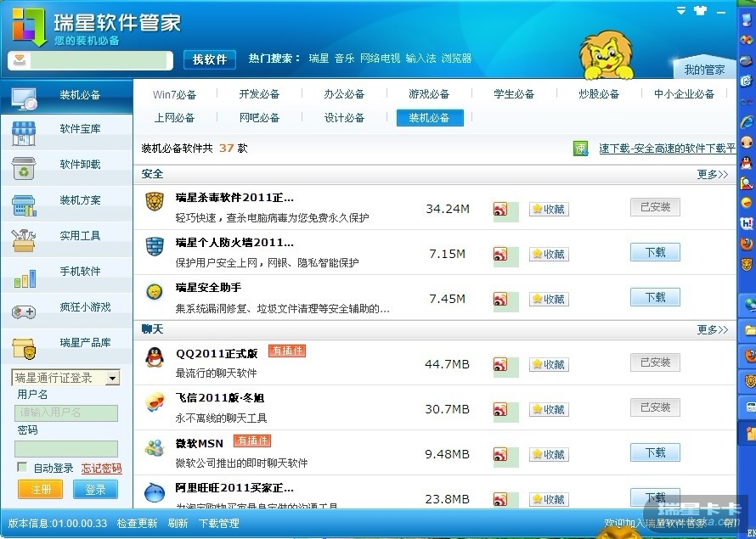756x539 pixels.
Task: Click the 速下载 green icon
Action: [580, 149]
